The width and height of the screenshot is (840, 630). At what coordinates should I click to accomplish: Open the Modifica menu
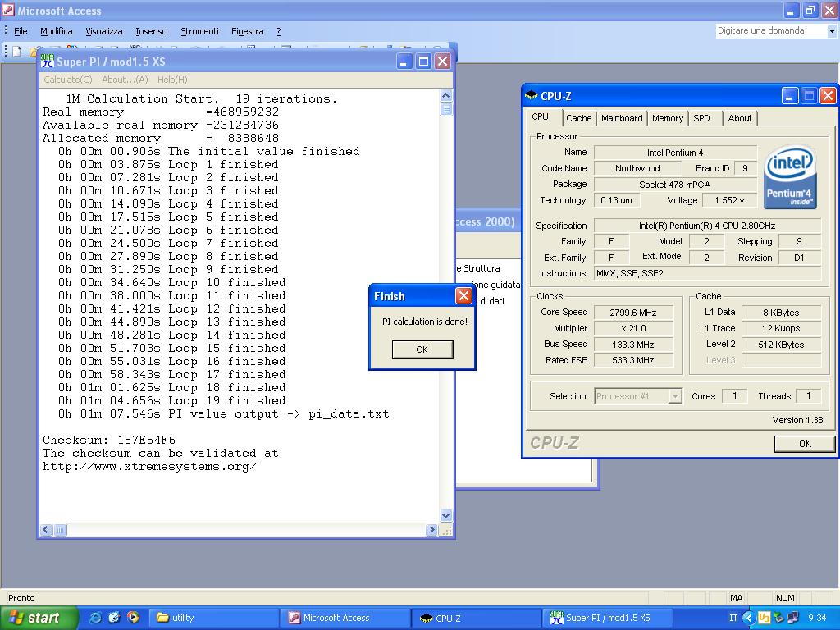tap(57, 31)
